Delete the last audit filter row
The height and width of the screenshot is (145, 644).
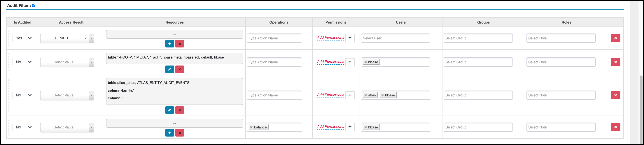(615, 127)
